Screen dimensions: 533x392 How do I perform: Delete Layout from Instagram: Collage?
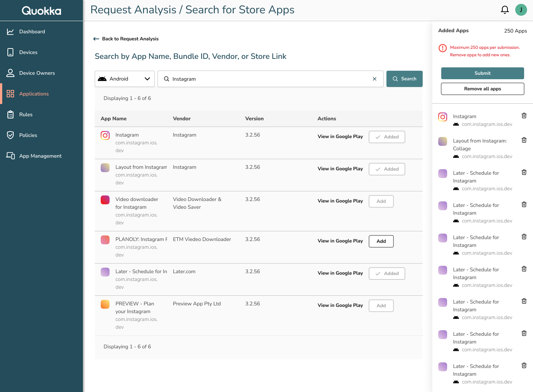(524, 140)
